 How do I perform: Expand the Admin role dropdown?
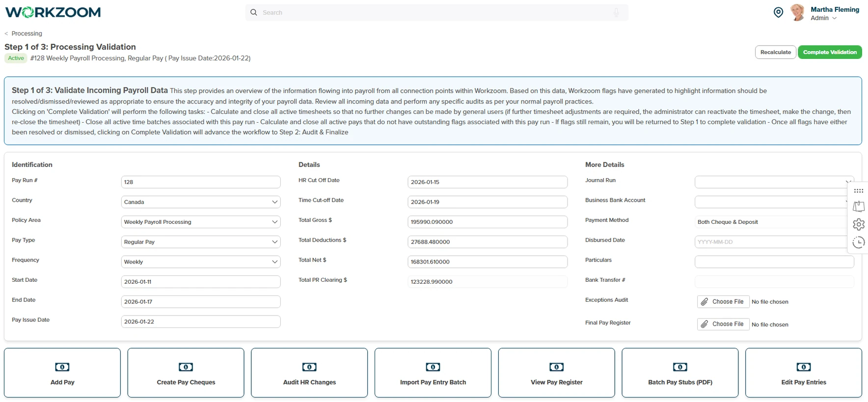point(824,18)
